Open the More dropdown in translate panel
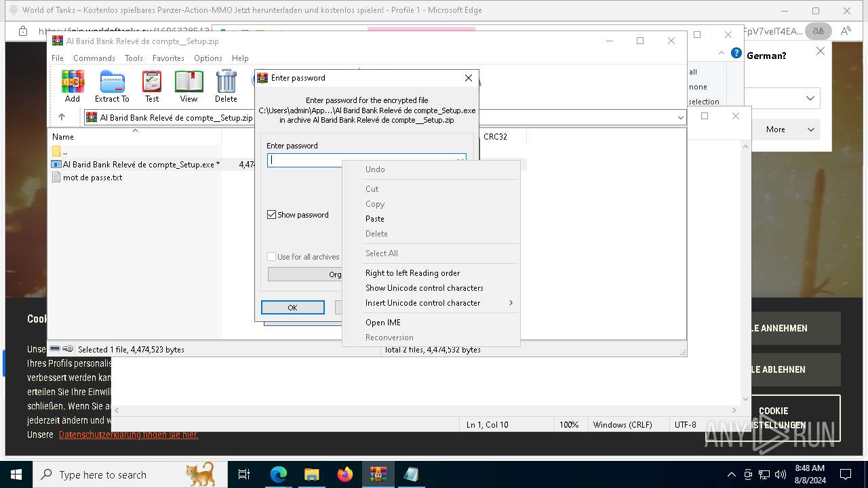The width and height of the screenshot is (868, 488). [784, 129]
